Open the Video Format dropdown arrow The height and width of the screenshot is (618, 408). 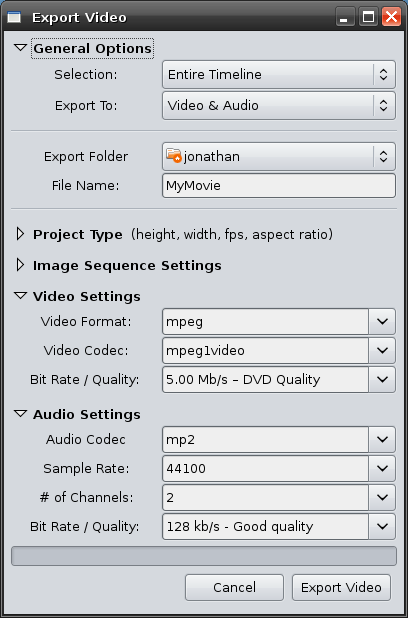[x=382, y=322]
